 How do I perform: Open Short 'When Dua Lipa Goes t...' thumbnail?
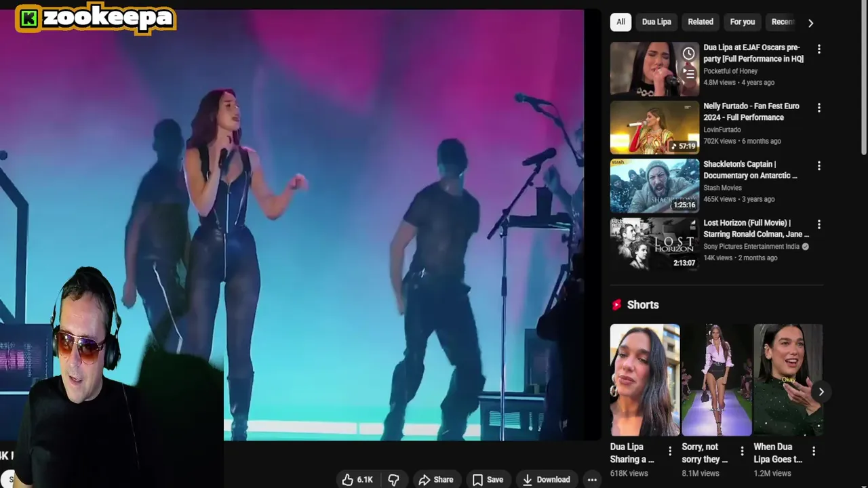[788, 380]
